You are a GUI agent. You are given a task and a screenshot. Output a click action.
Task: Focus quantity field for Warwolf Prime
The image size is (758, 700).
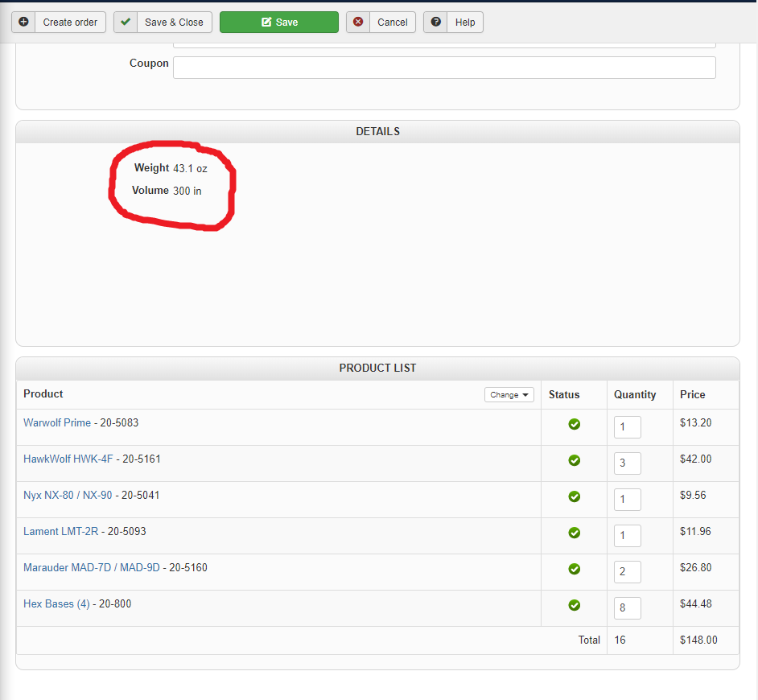628,427
